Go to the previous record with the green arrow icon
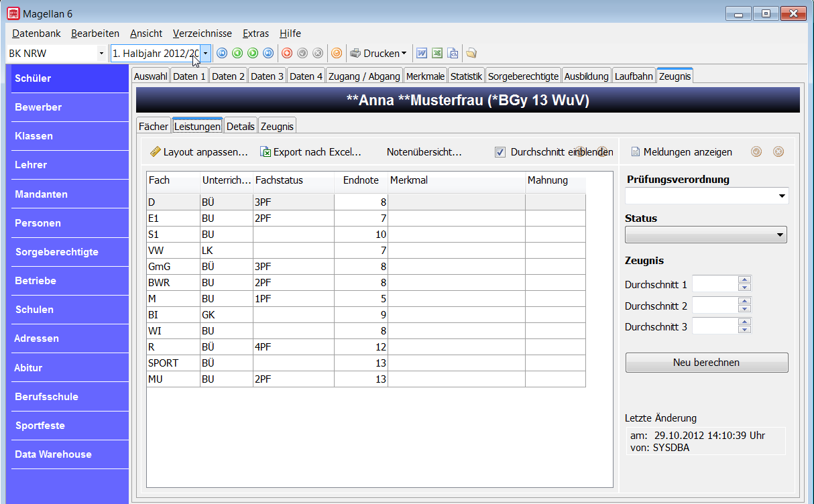Screen dimensions: 814x504 point(237,53)
